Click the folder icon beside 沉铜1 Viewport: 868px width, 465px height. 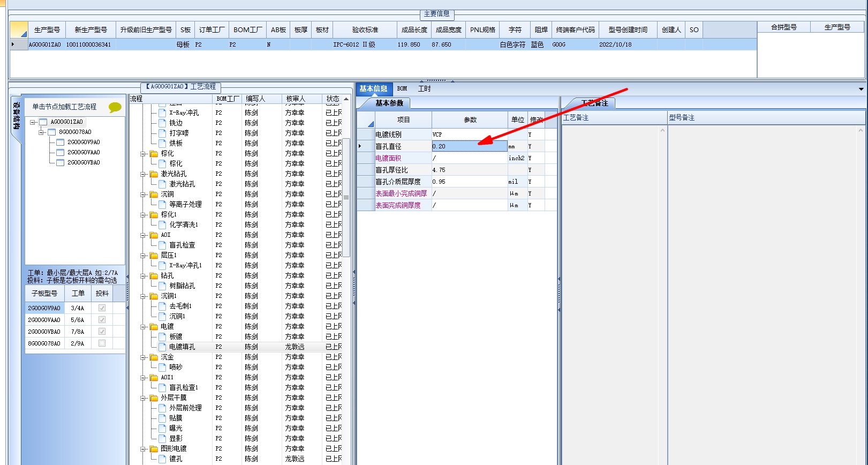click(154, 296)
